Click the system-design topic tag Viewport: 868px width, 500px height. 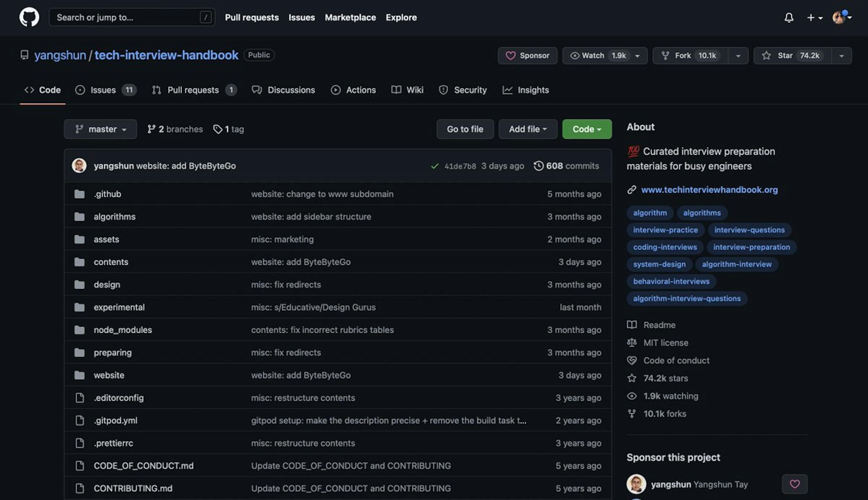(659, 264)
